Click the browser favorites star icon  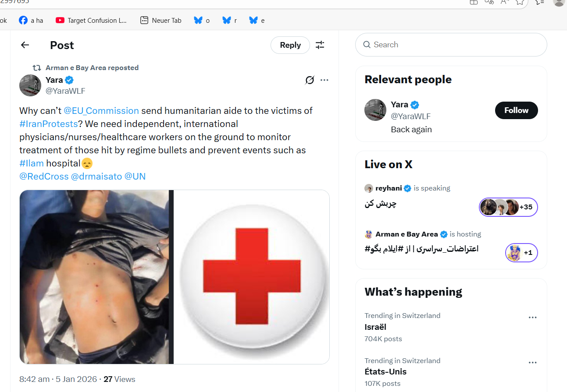520,1
